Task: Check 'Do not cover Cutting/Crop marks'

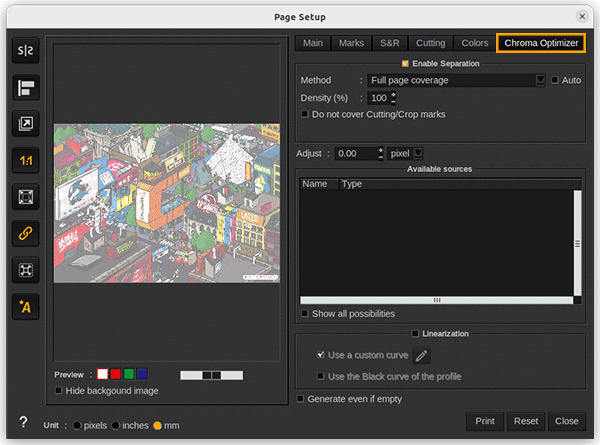Action: (x=305, y=114)
